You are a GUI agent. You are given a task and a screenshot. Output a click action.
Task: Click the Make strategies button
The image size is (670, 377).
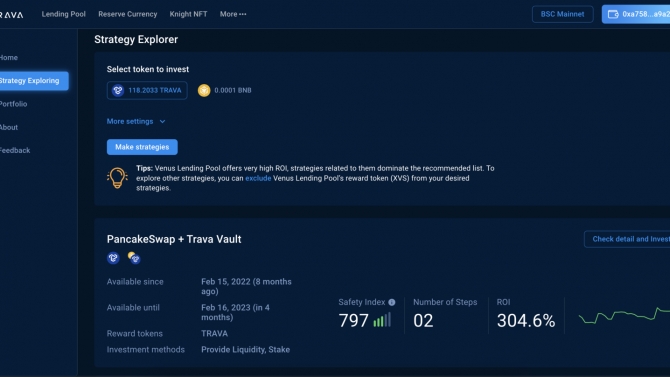[x=142, y=147]
